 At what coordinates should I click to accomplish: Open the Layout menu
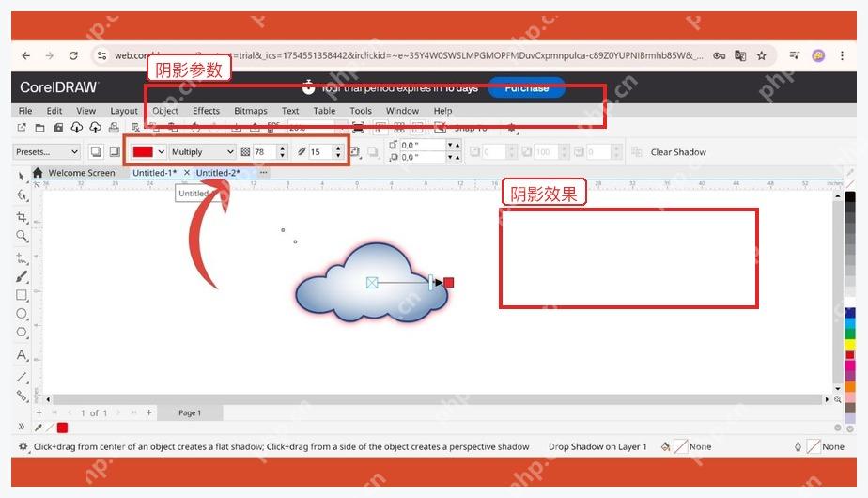(124, 111)
